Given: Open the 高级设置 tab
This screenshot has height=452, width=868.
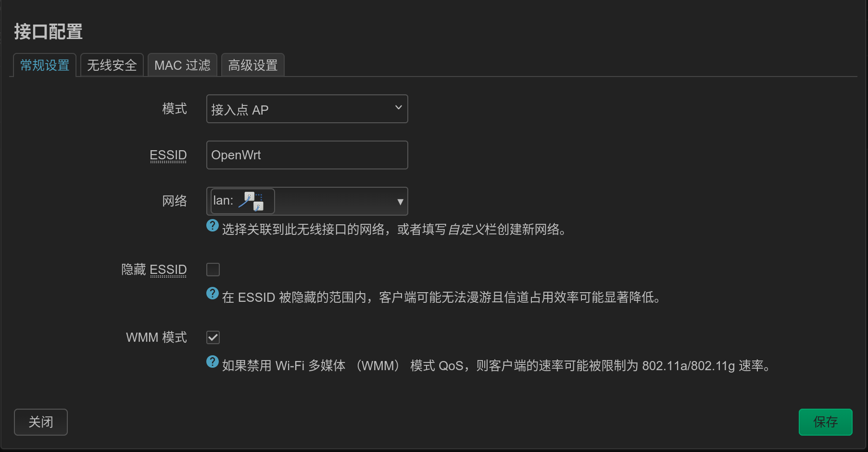Looking at the screenshot, I should click(x=253, y=65).
